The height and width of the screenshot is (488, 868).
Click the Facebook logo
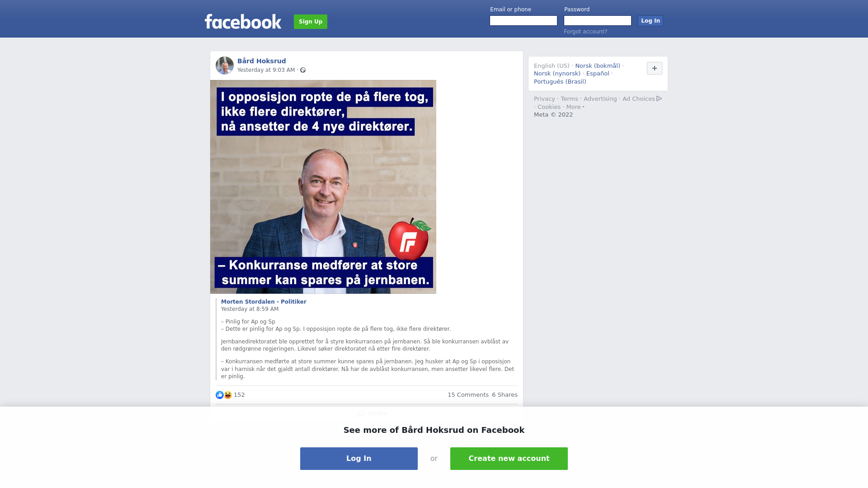coord(243,22)
